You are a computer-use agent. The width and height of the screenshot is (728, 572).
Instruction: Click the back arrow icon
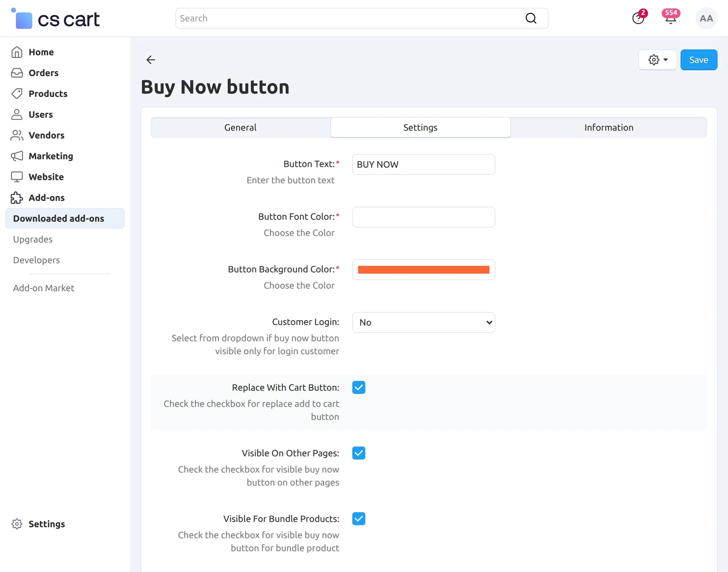[x=151, y=60]
